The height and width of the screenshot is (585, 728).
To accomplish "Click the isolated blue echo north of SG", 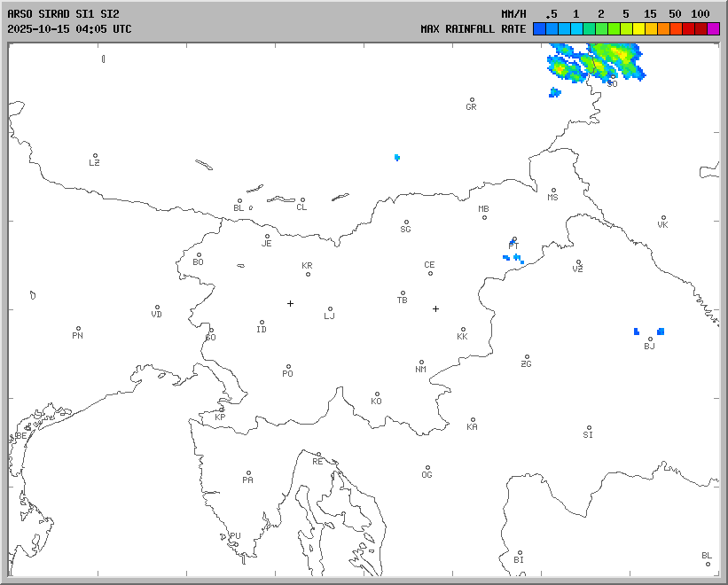I will [397, 157].
